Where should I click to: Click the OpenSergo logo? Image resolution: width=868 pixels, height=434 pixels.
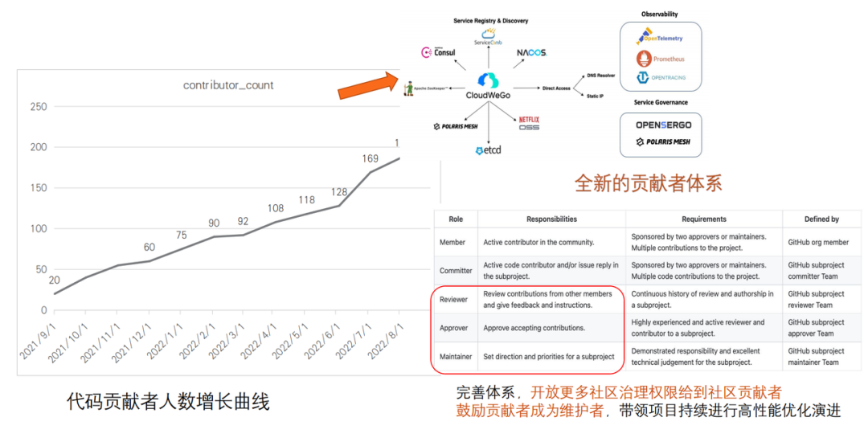click(663, 125)
